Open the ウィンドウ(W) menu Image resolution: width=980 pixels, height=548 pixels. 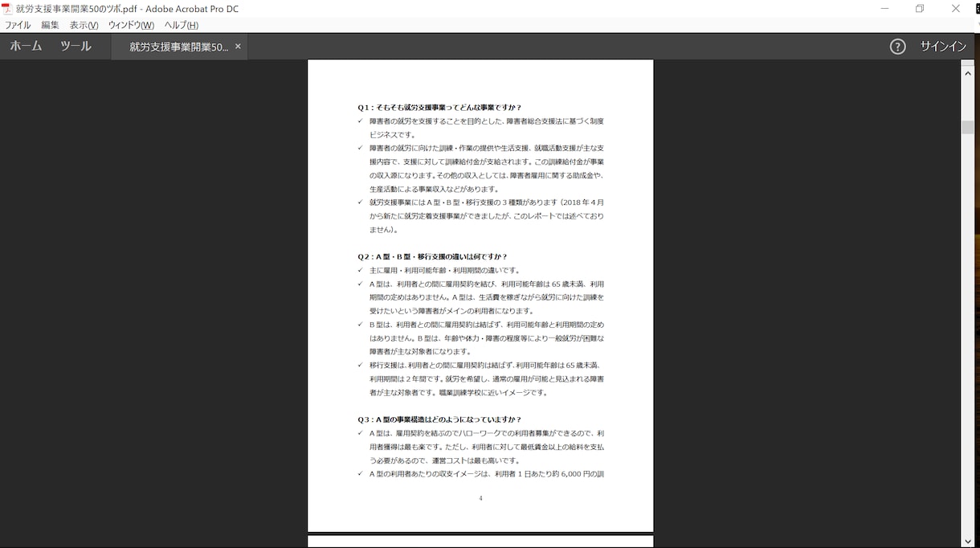pos(131,25)
